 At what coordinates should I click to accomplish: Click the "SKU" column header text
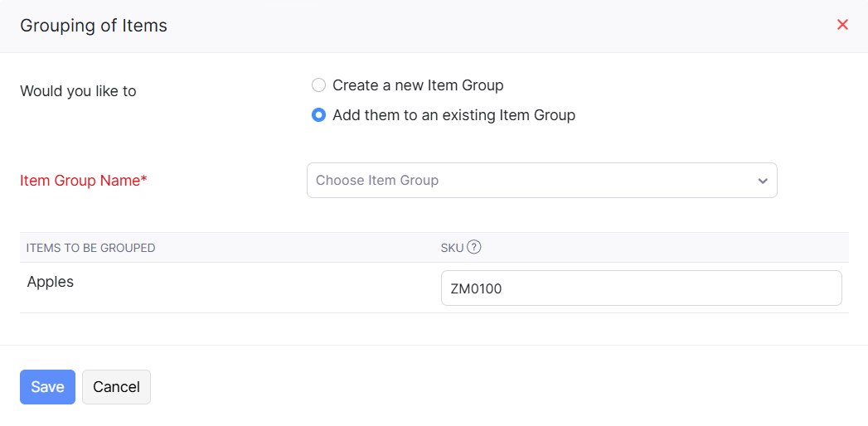[452, 248]
